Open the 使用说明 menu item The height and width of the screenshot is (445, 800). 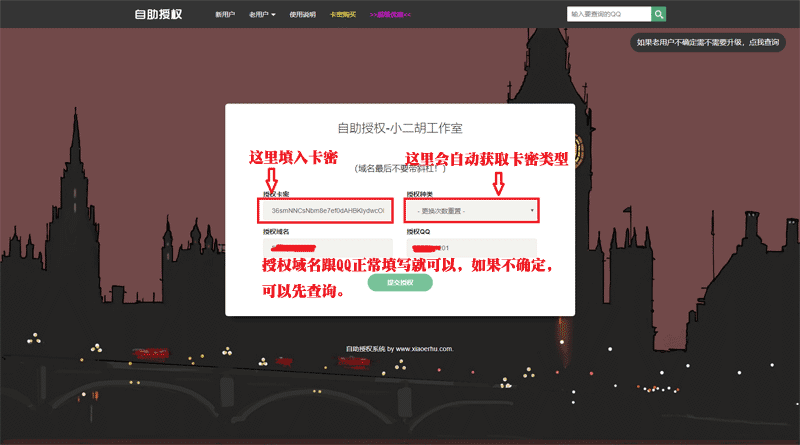pyautogui.click(x=303, y=14)
